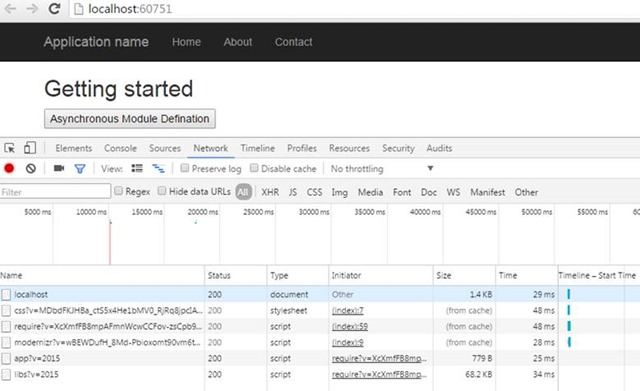The height and width of the screenshot is (391, 640).
Task: Open the No throttling dropdown
Action: click(382, 169)
